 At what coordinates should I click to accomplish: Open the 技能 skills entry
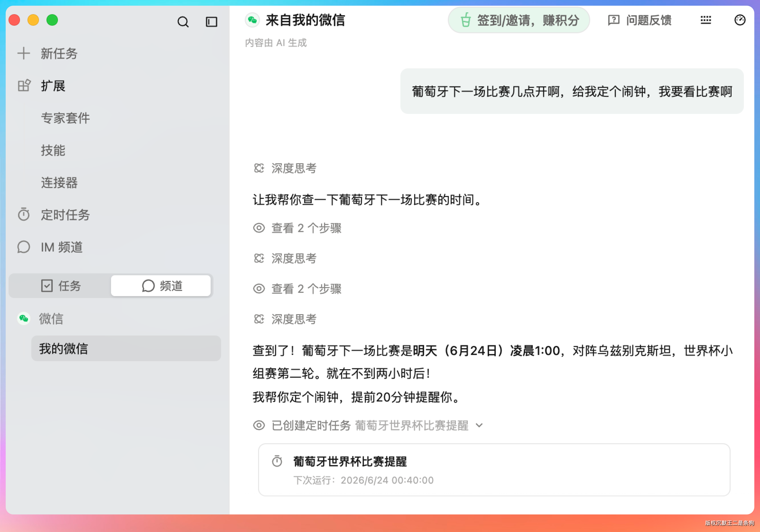coord(53,150)
